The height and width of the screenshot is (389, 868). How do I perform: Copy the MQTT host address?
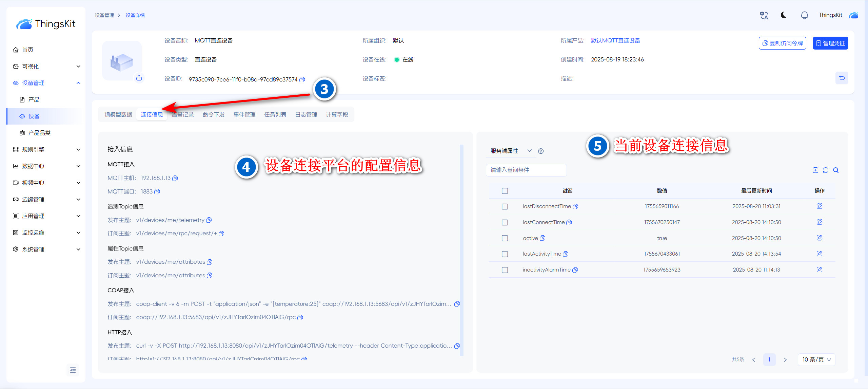click(175, 178)
